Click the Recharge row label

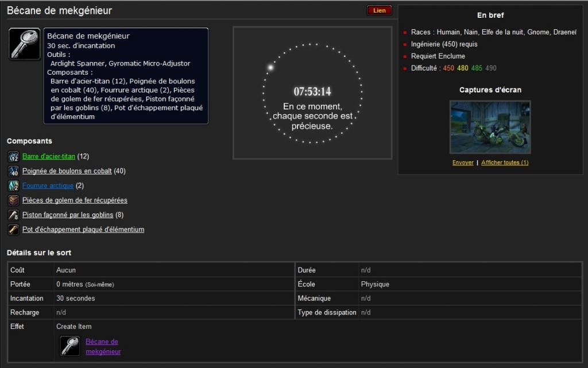coord(25,312)
